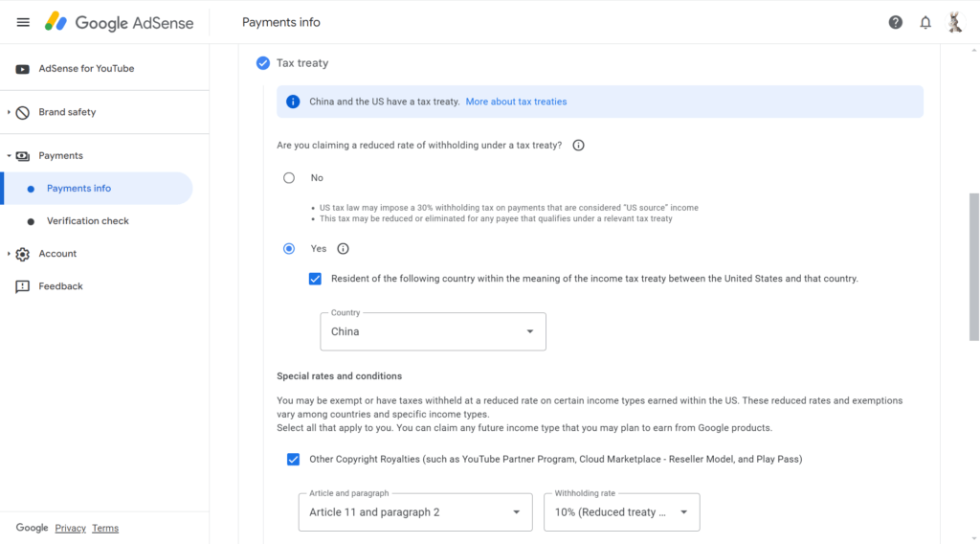Open the More about tax treaties link
This screenshot has height=544, width=980.
516,102
